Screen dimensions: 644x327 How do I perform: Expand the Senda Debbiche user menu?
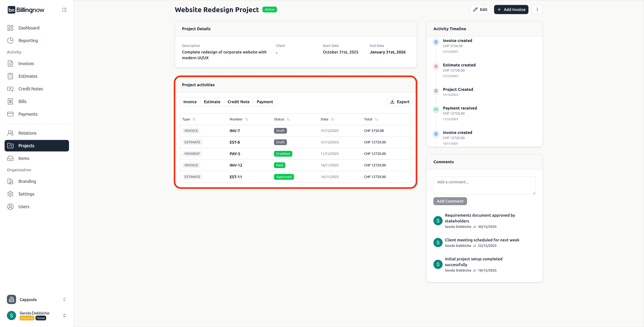coord(64,315)
